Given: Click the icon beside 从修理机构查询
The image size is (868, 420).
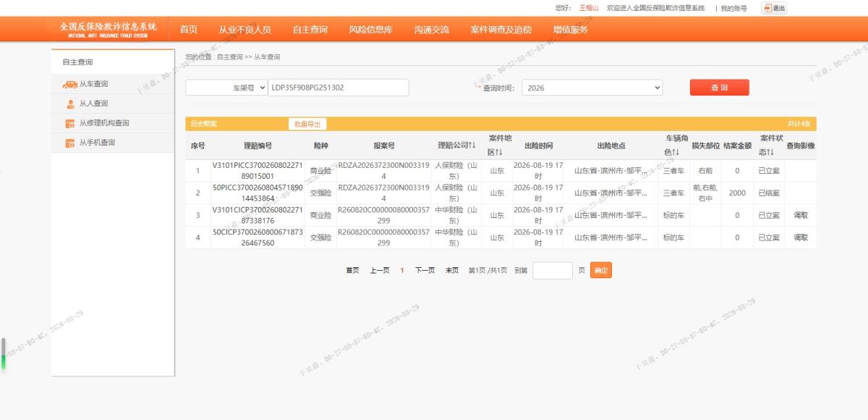Looking at the screenshot, I should 70,123.
